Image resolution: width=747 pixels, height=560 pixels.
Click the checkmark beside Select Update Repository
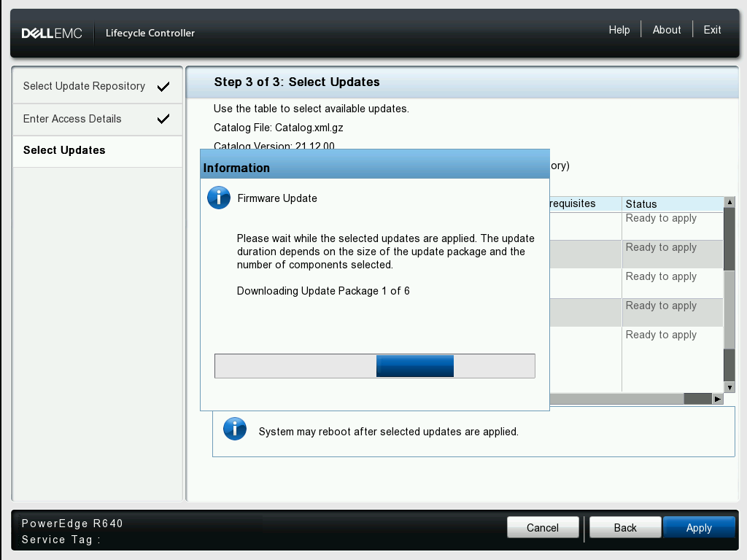click(x=163, y=85)
